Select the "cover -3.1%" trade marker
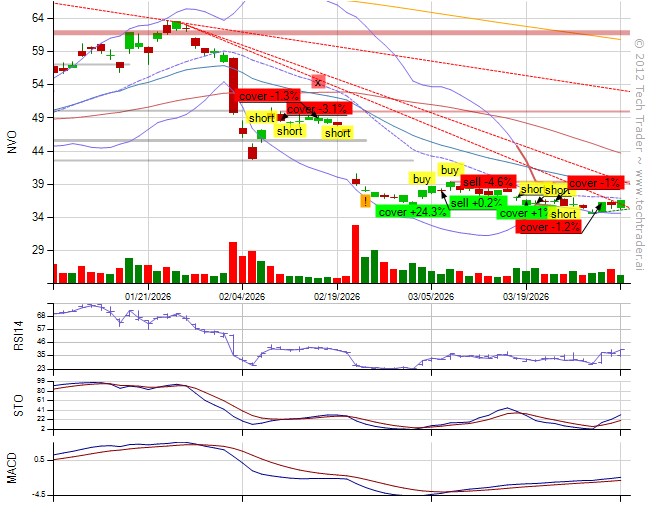 (318, 108)
